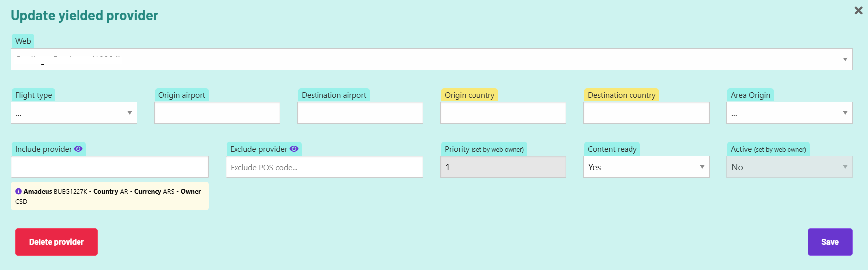This screenshot has width=868, height=270.
Task: Open the Web dropdown
Action: pos(431,59)
